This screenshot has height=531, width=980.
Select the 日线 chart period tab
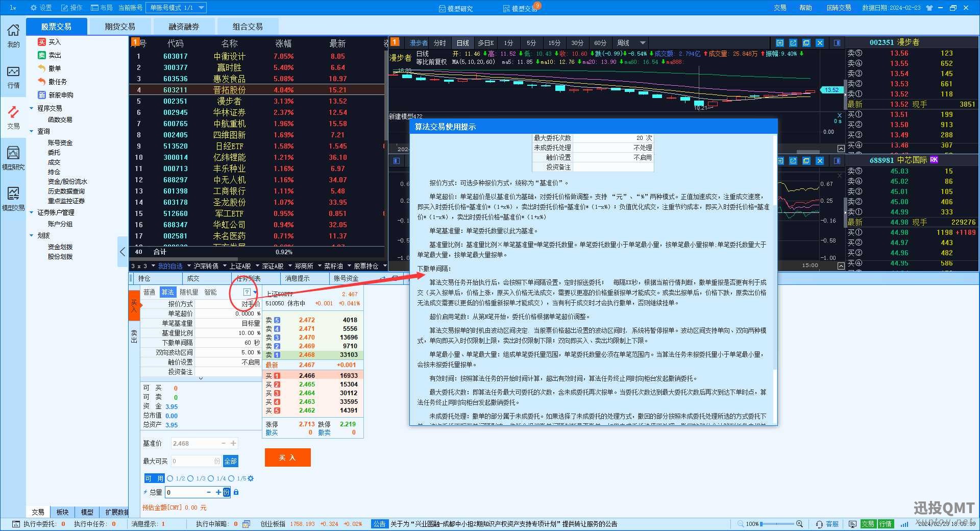tap(462, 43)
